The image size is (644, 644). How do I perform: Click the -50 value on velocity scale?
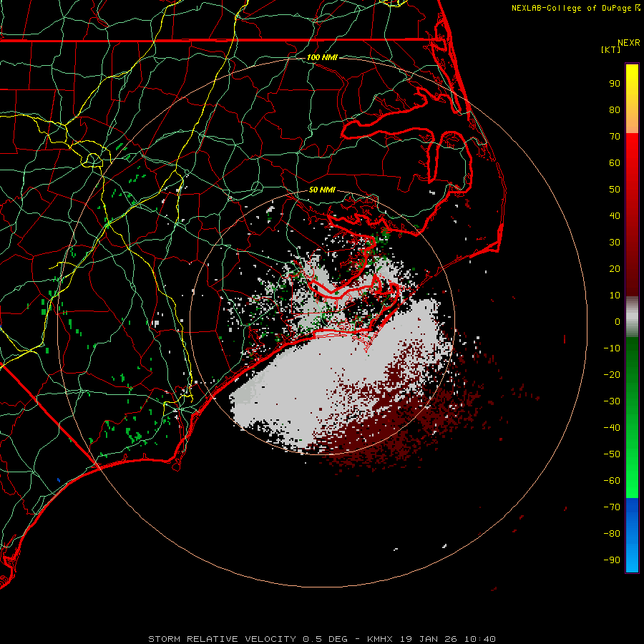[612, 454]
